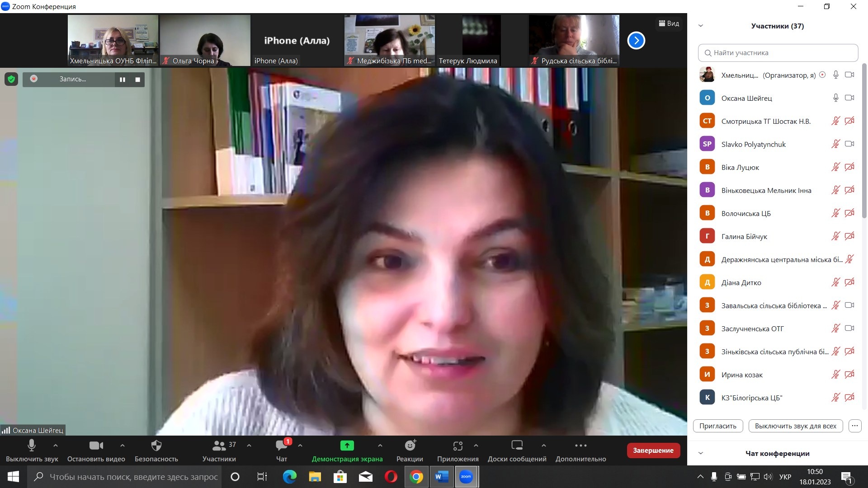Mute microphone via Выключить звук
This screenshot has height=488, width=868.
click(x=32, y=450)
